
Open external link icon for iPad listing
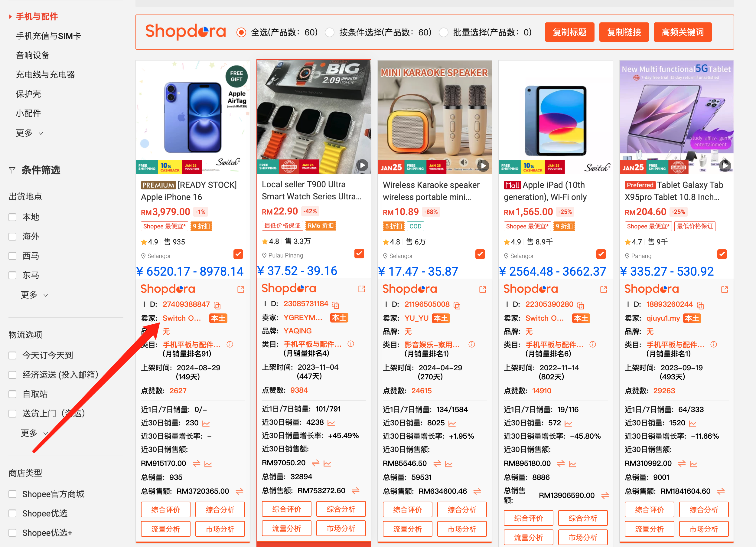point(603,289)
